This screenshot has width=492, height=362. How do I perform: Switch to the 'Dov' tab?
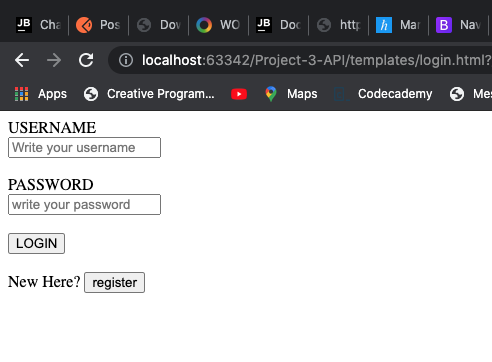(158, 25)
